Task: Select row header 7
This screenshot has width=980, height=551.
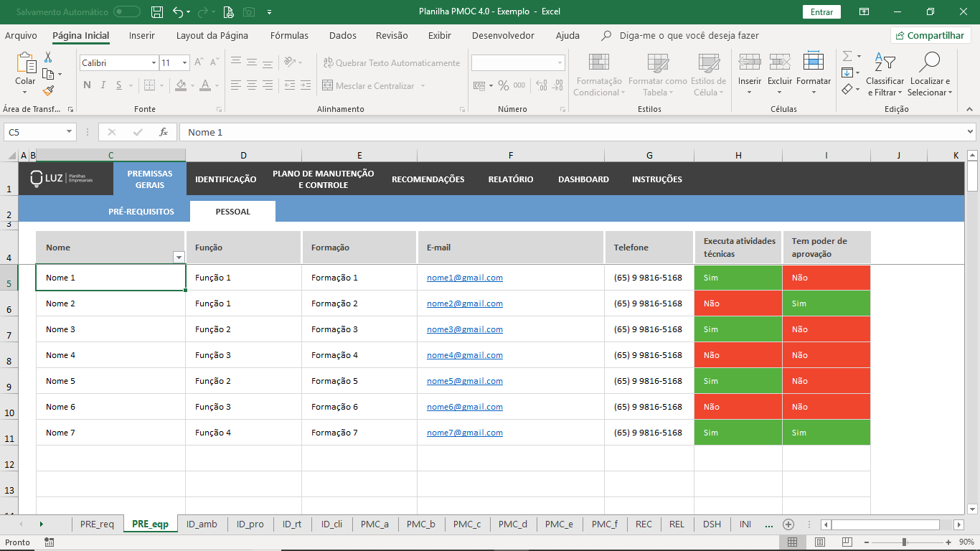Action: [x=9, y=329]
